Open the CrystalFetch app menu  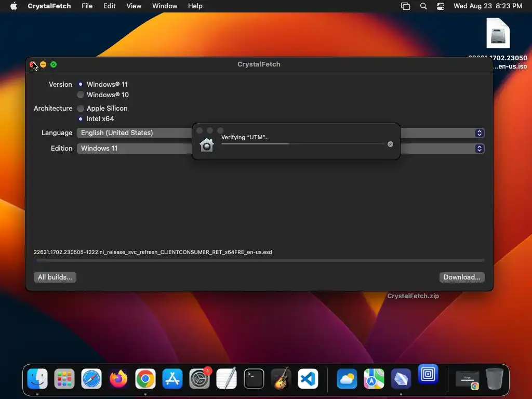coord(49,6)
